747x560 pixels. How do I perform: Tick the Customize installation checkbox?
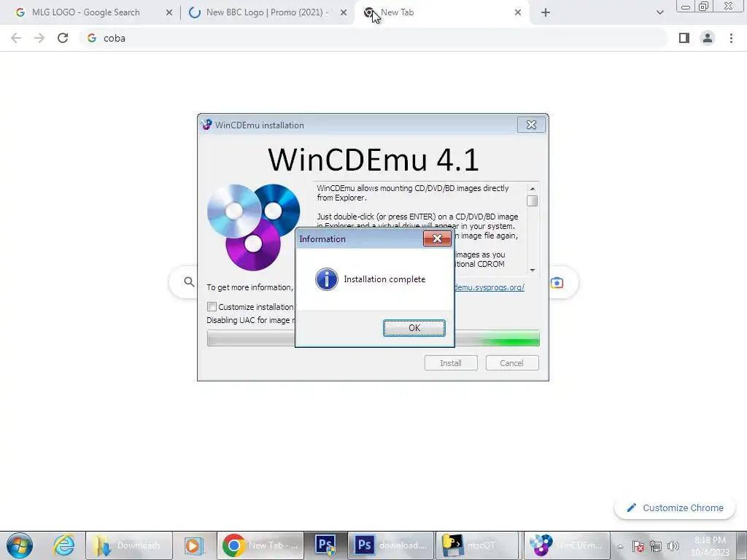point(212,307)
